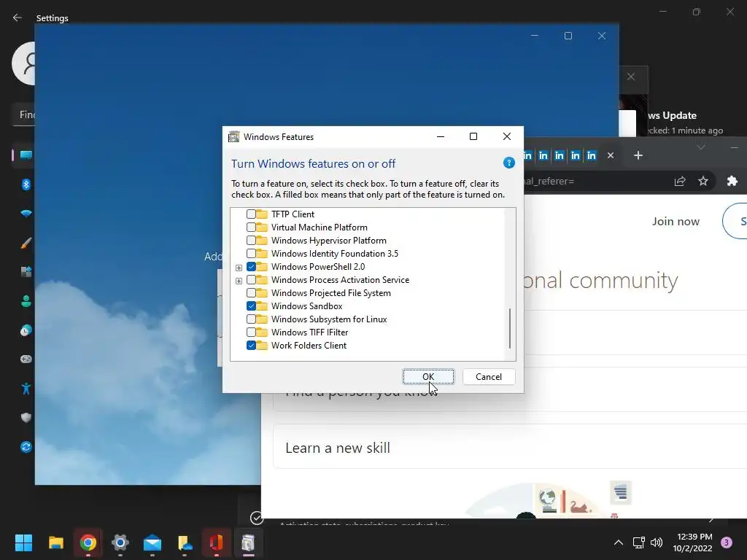
Task: Close the dark popup behind the dialog
Action: tap(631, 77)
